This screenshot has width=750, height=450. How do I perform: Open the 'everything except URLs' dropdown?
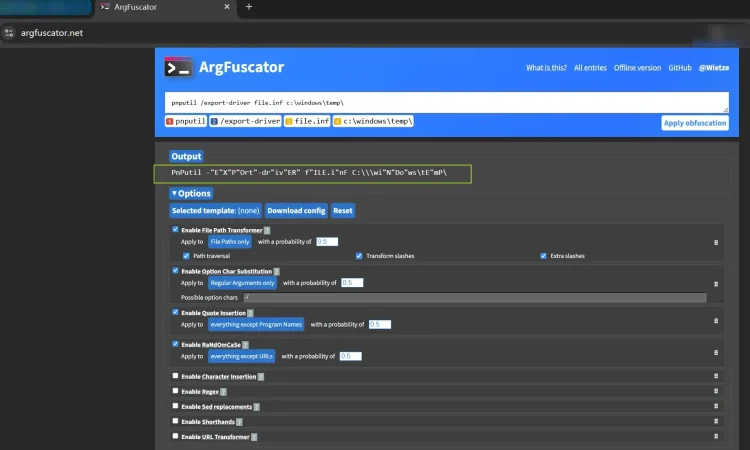pos(241,356)
